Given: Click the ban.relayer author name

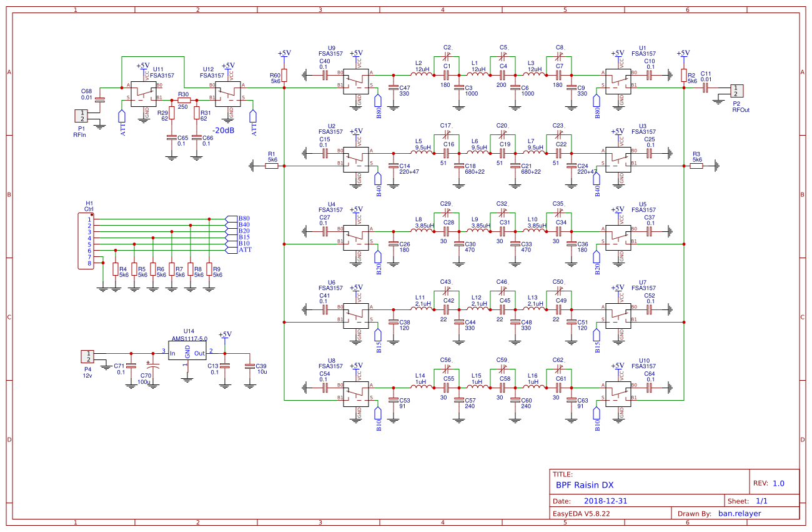Looking at the screenshot, I should coord(739,513).
